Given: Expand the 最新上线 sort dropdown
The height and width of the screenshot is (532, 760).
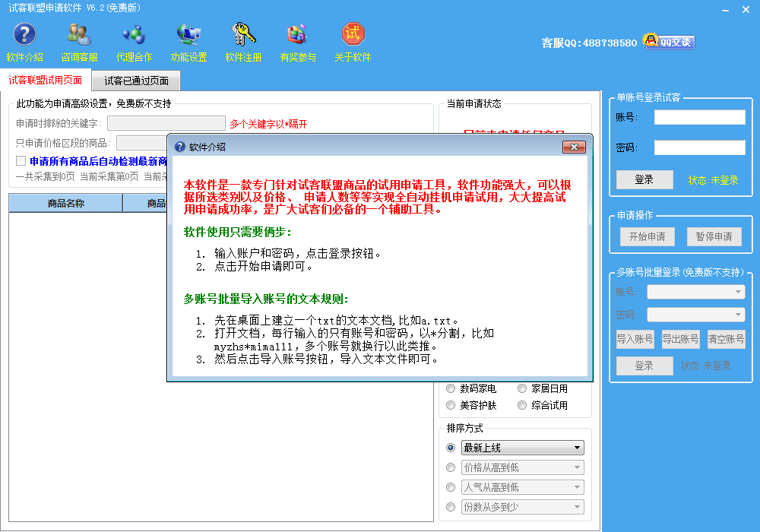Looking at the screenshot, I should (522, 448).
